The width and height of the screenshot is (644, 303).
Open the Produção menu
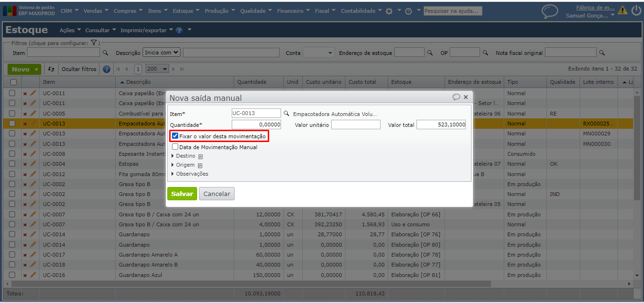[x=220, y=11]
